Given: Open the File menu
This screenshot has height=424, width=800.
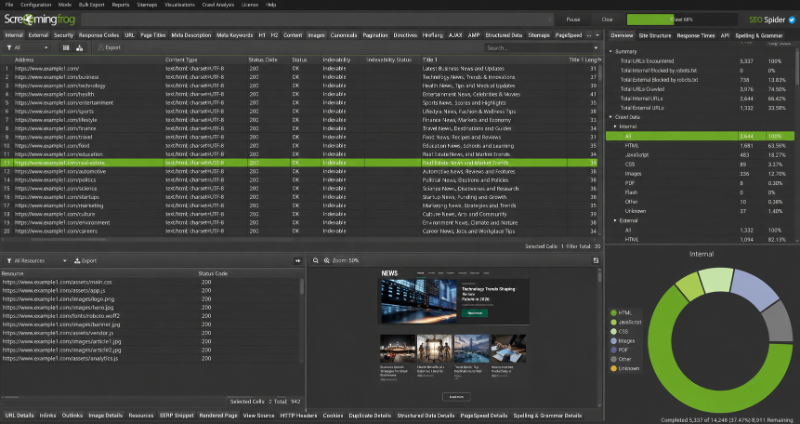Looking at the screenshot, I should [x=9, y=5].
